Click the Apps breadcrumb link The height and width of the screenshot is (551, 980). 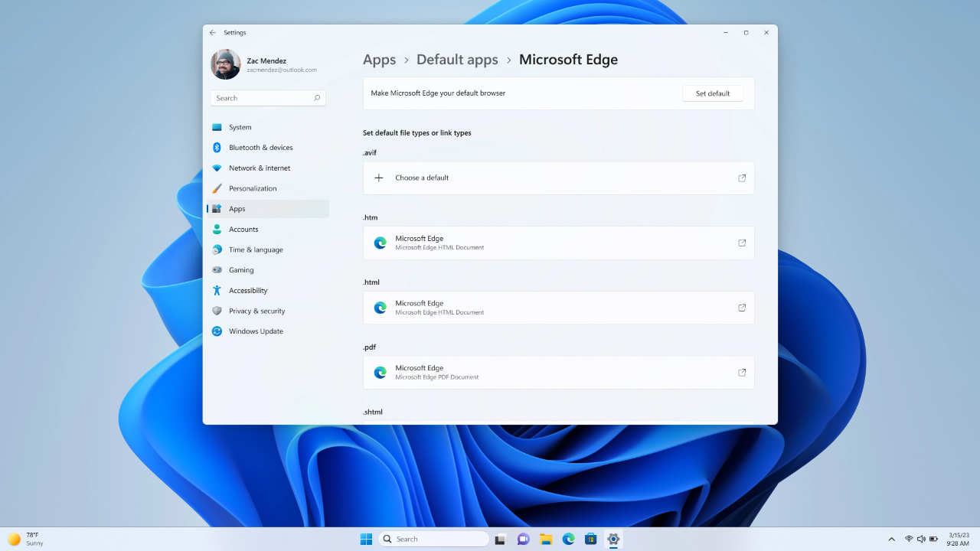click(x=380, y=60)
